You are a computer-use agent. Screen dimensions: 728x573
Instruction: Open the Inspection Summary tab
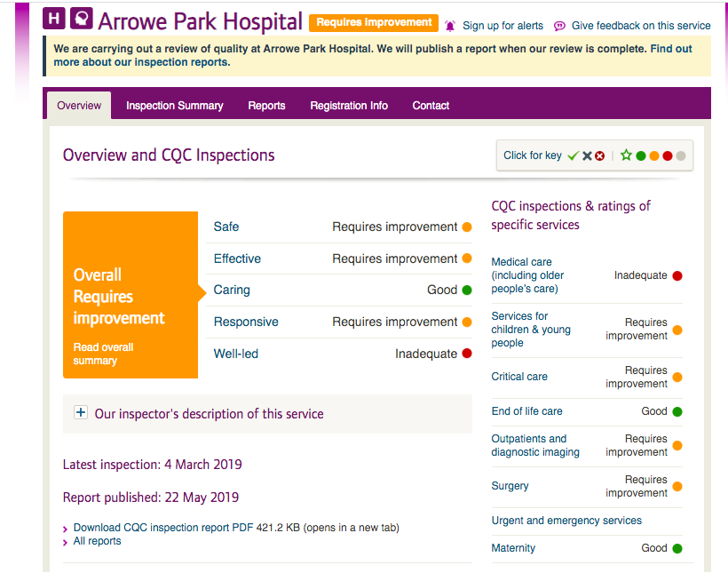(x=175, y=106)
